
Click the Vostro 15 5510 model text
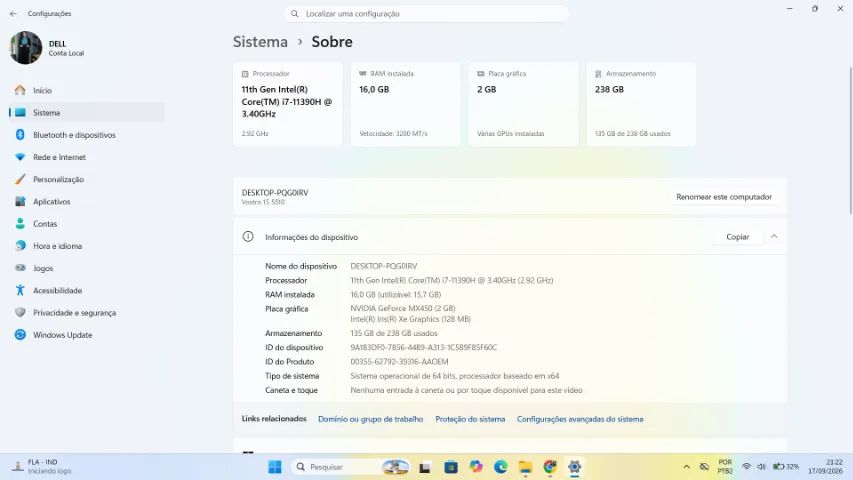click(263, 202)
